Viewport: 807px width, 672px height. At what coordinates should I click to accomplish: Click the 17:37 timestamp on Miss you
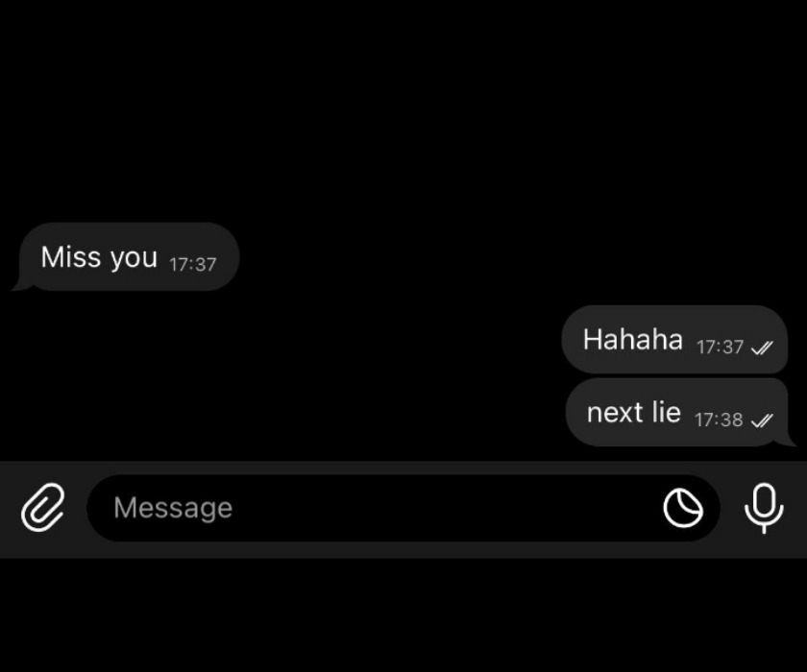click(193, 264)
